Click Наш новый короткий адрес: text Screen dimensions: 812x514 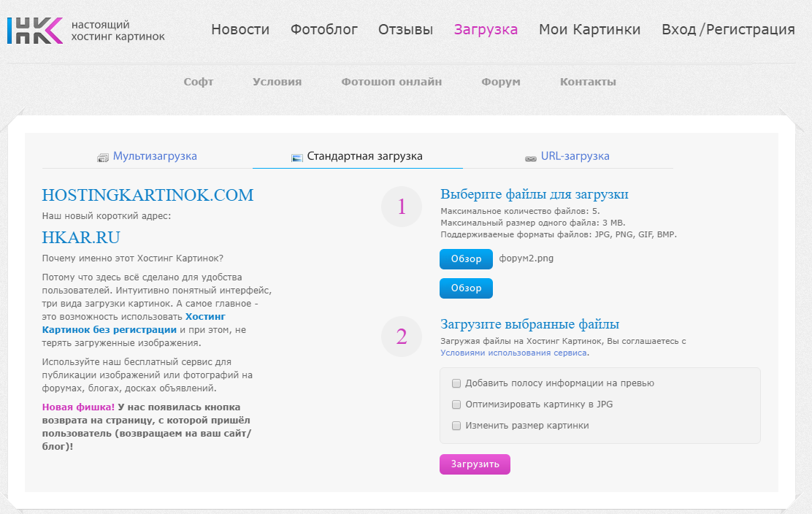tap(106, 216)
